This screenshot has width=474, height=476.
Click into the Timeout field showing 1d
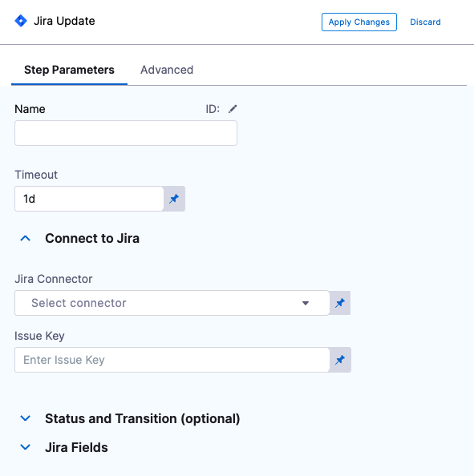89,199
